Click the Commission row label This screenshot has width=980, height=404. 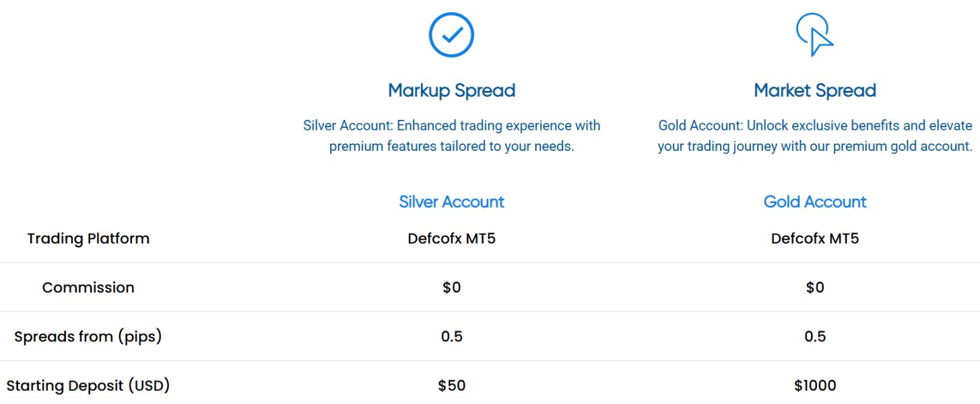click(x=88, y=288)
